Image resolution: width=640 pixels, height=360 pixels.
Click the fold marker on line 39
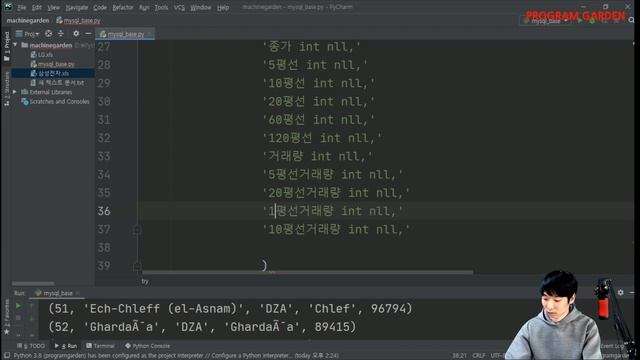point(138,267)
